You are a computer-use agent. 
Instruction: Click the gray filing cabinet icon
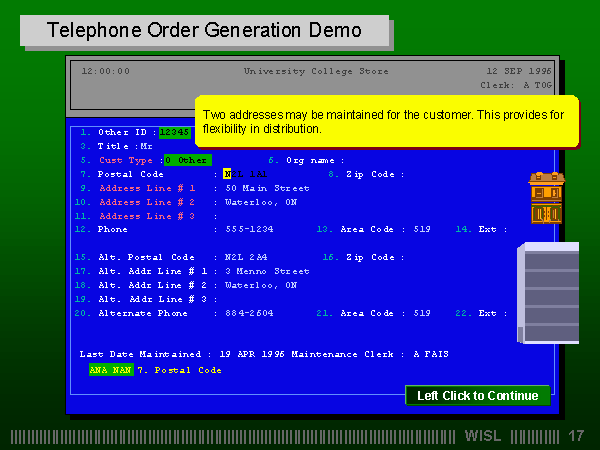click(x=548, y=293)
